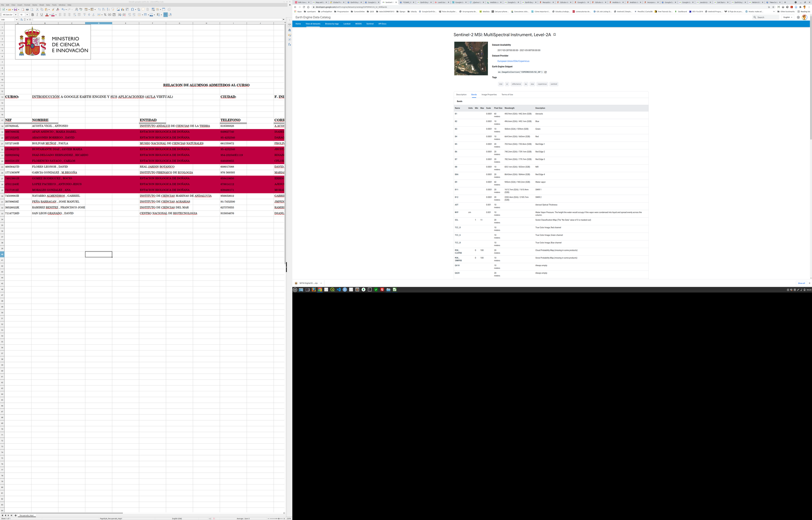
Task: Click the Format as Percent icon
Action: click(x=105, y=15)
